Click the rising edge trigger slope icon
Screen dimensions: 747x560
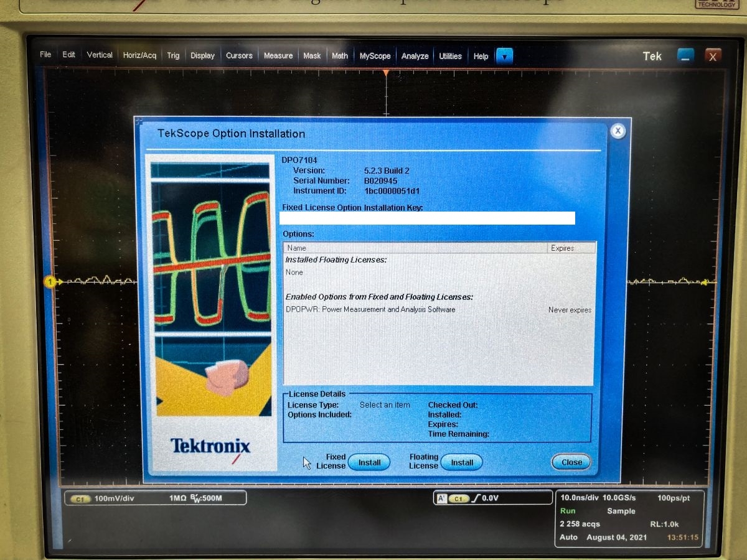point(476,498)
